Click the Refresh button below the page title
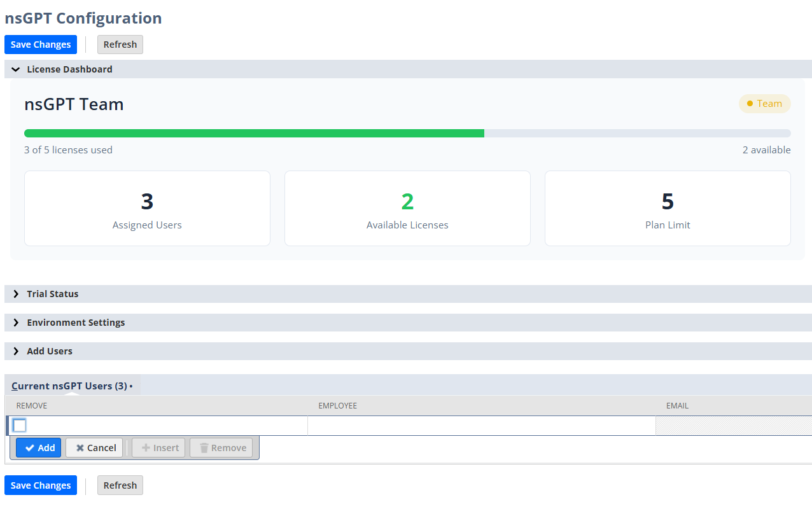This screenshot has height=530, width=812. pos(120,44)
